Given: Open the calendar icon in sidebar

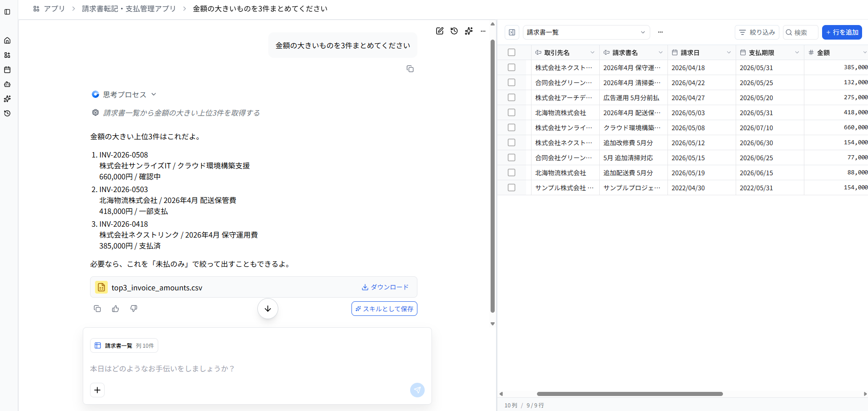Looking at the screenshot, I should click(x=7, y=70).
